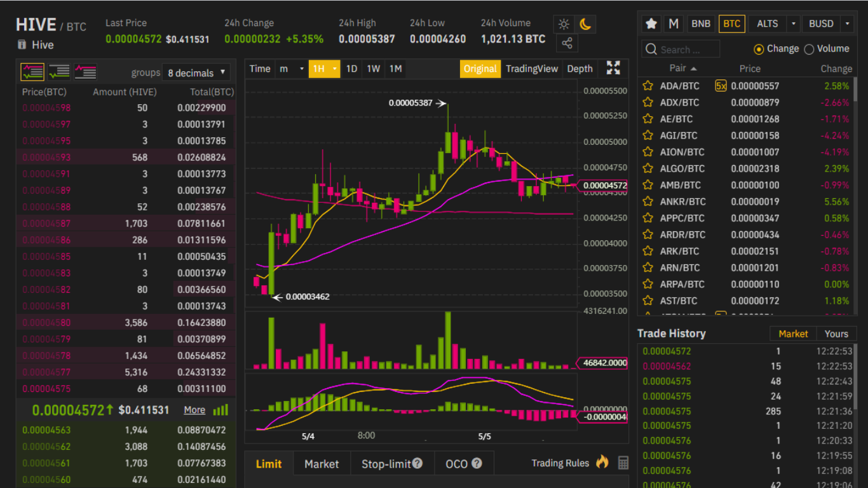Click OCO help question mark icon

click(477, 463)
